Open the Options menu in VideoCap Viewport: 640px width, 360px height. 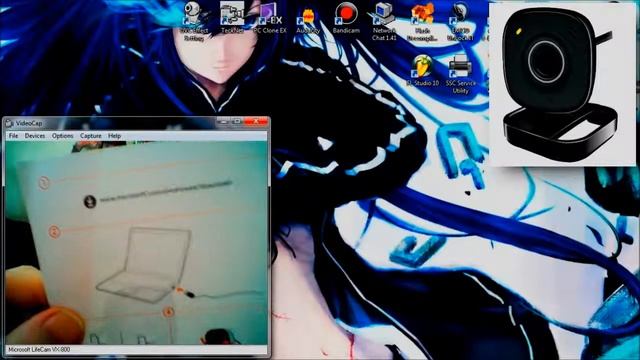tap(62, 136)
